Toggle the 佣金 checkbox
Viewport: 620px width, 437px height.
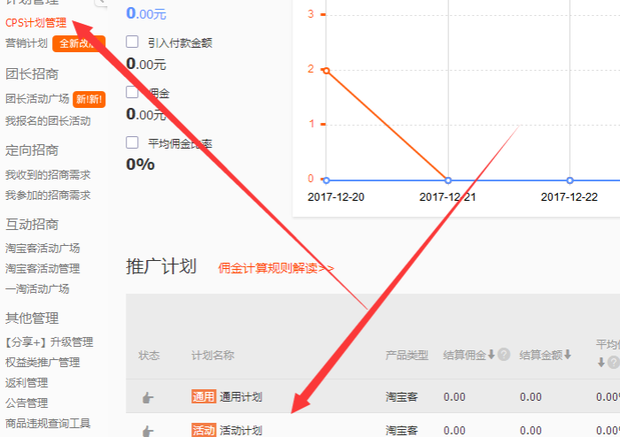pos(132,92)
